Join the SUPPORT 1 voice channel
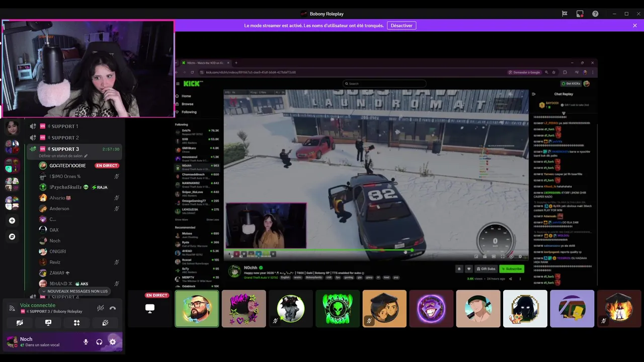Screen dimensions: 644x362 [74, 126]
